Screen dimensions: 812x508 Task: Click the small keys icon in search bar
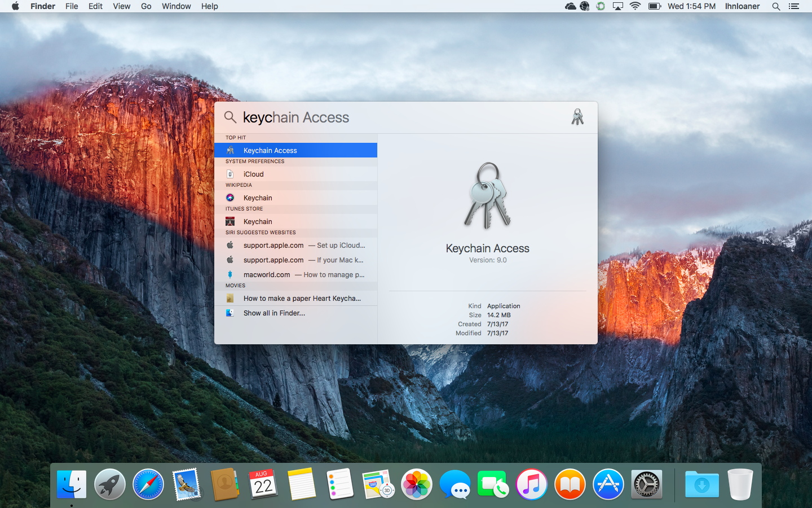pyautogui.click(x=577, y=117)
